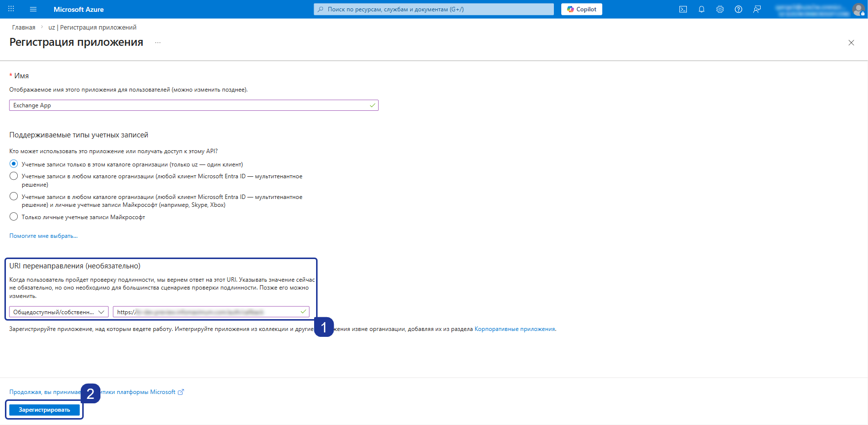This screenshot has height=425, width=868.
Task: Open the Помогите мне выбрать link
Action: point(43,236)
